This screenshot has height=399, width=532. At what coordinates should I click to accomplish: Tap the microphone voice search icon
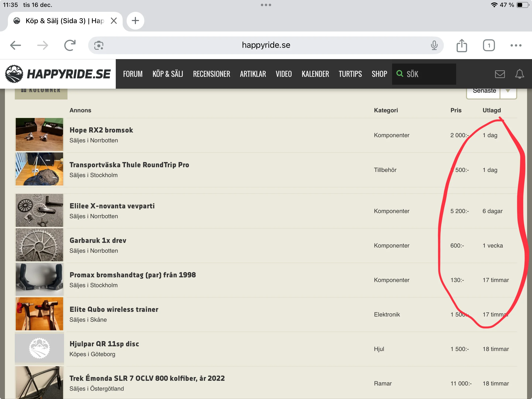click(x=434, y=45)
